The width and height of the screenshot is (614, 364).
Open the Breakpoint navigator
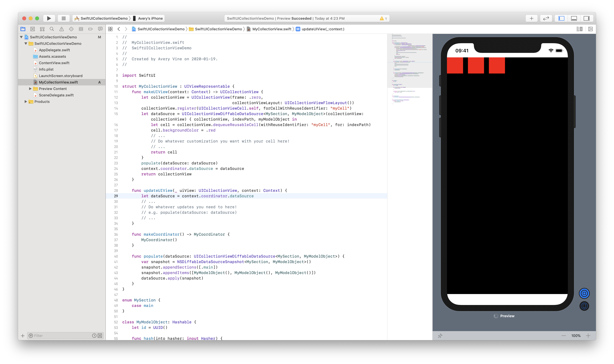[x=90, y=29]
